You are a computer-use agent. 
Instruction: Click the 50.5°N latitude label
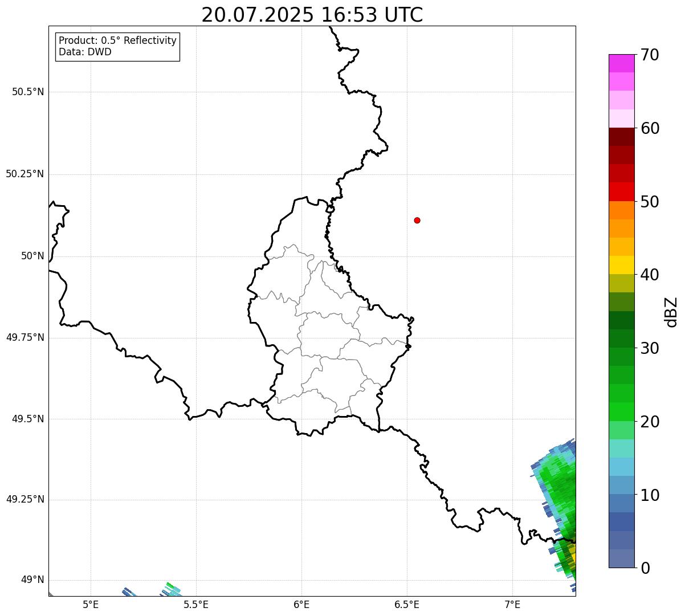(28, 92)
